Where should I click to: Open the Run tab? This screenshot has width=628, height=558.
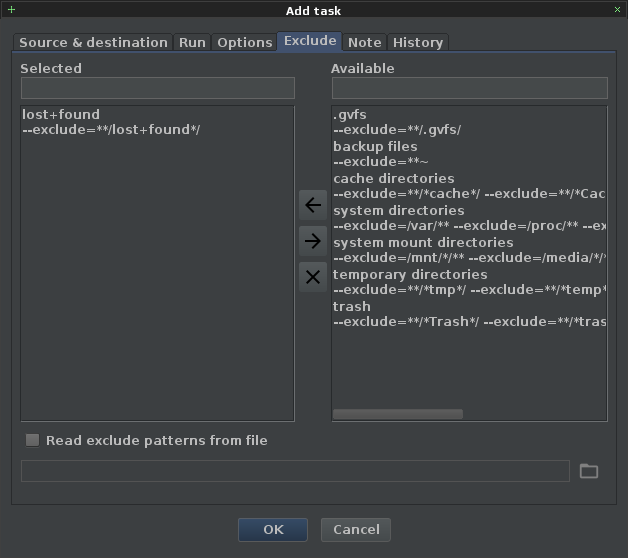click(192, 42)
